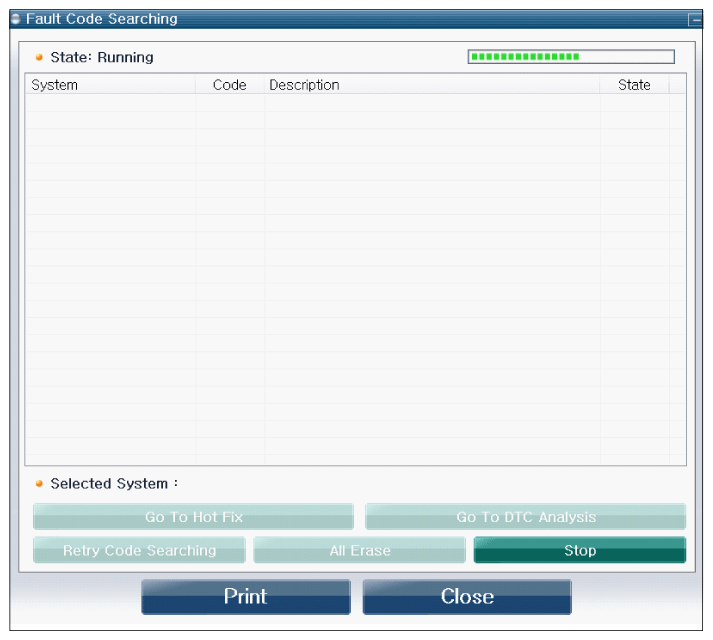713x640 pixels.
Task: Click Retry Code Searching
Action: pyautogui.click(x=139, y=550)
